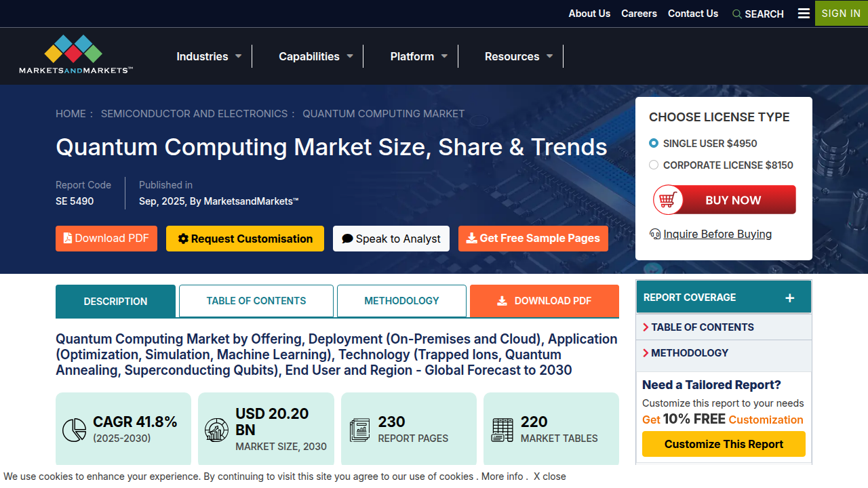The image size is (868, 488).
Task: Click red chevron beside sidebar Table of Contents
Action: pyautogui.click(x=646, y=327)
